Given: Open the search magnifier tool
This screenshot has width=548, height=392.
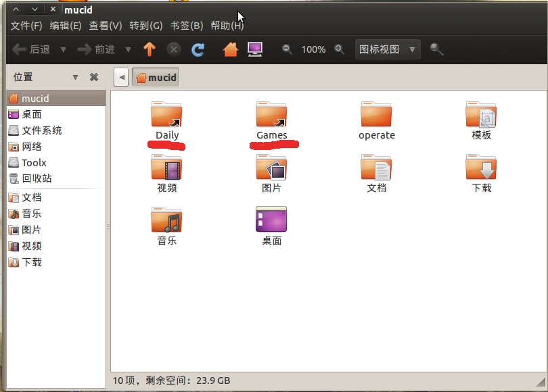Looking at the screenshot, I should (436, 49).
